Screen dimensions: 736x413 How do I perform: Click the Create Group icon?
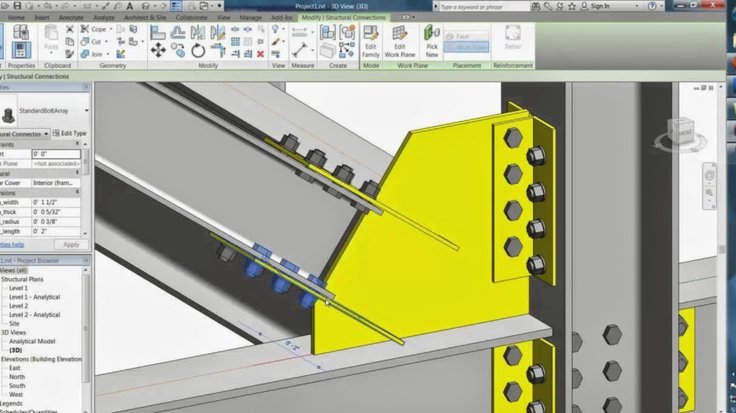click(x=347, y=32)
